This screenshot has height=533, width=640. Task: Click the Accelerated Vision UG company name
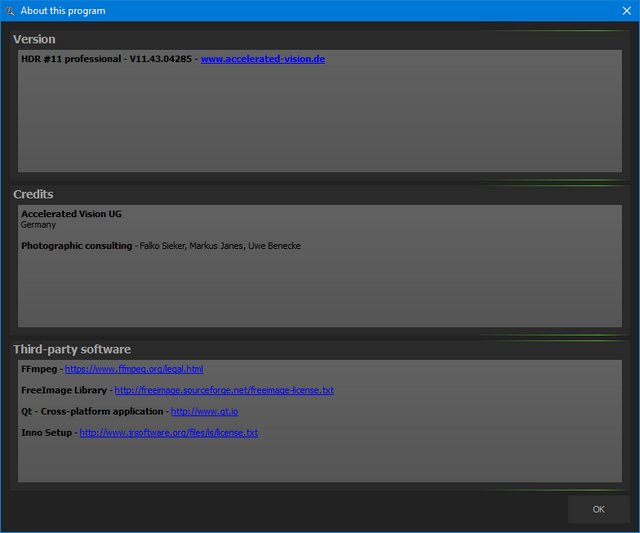point(71,214)
